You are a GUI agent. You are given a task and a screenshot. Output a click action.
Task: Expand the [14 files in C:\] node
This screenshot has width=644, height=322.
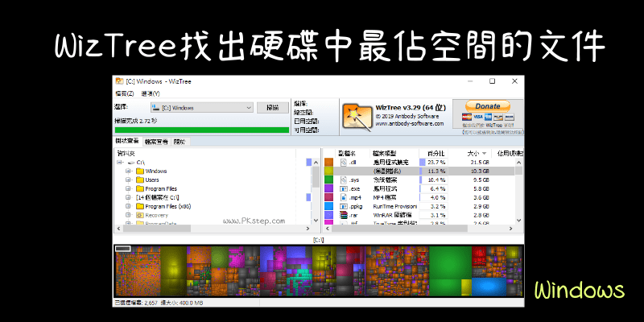click(x=128, y=197)
